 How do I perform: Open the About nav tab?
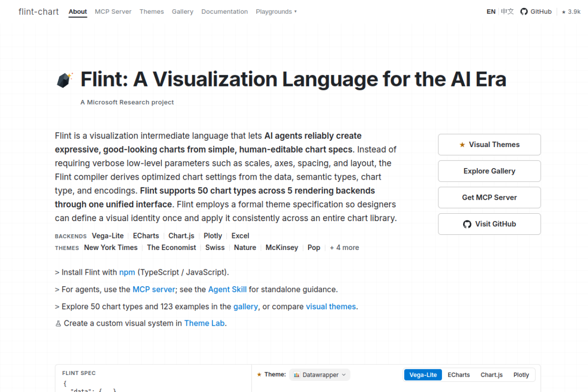(x=78, y=11)
